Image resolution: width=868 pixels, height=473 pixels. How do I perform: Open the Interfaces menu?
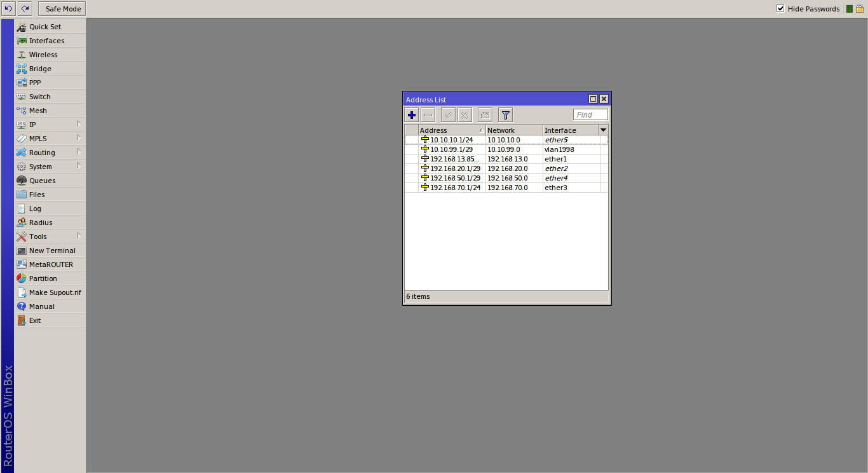(50, 41)
